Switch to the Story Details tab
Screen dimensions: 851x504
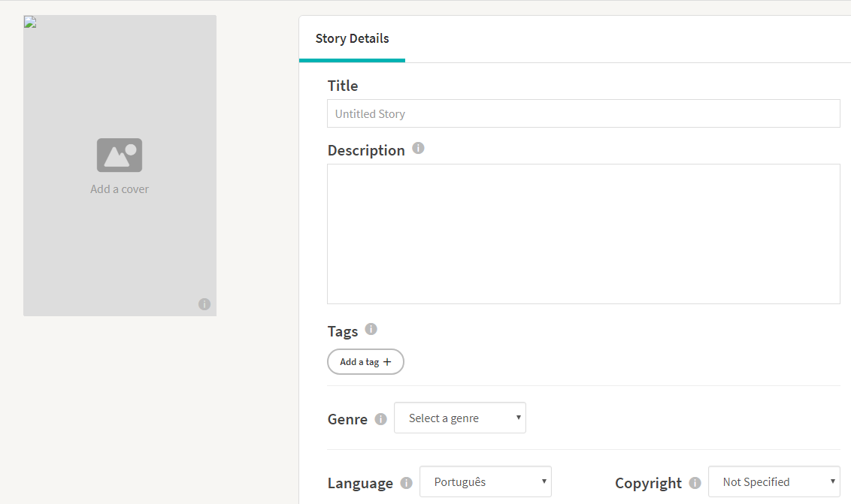tap(352, 39)
